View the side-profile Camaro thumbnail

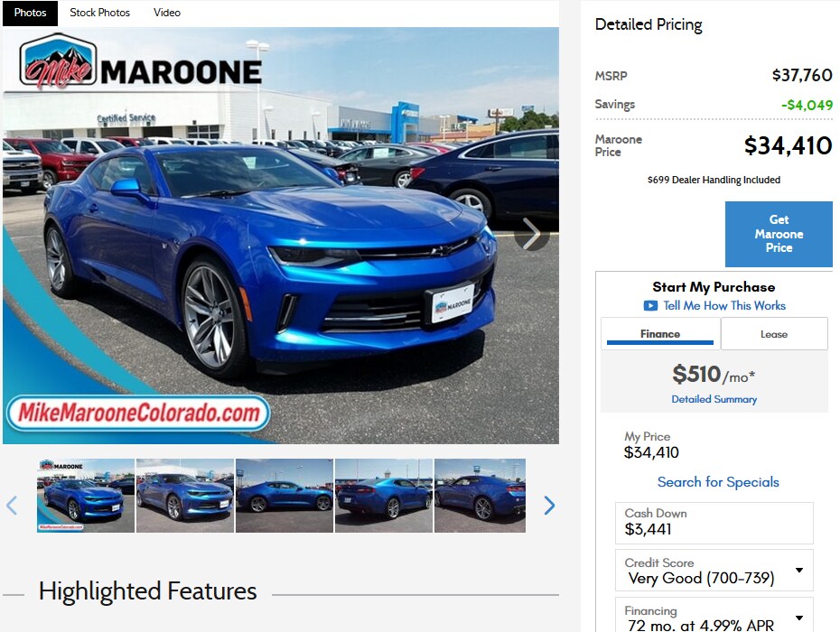284,496
